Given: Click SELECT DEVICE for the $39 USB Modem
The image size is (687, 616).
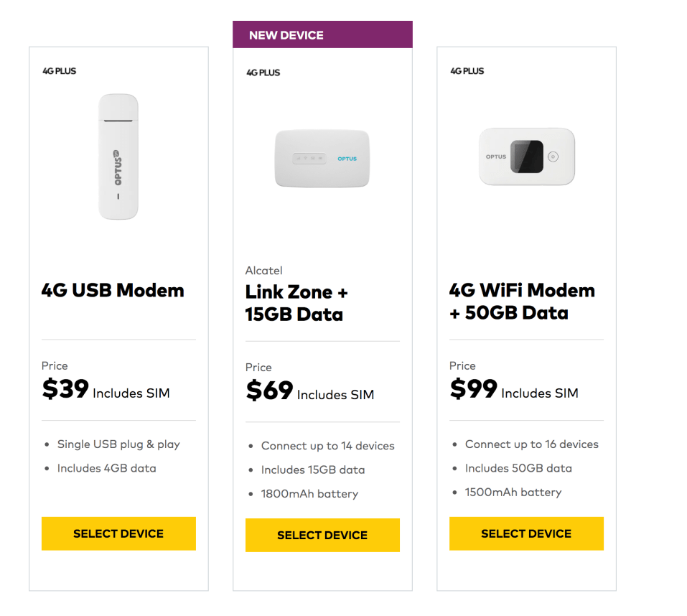Looking at the screenshot, I should tap(118, 533).
